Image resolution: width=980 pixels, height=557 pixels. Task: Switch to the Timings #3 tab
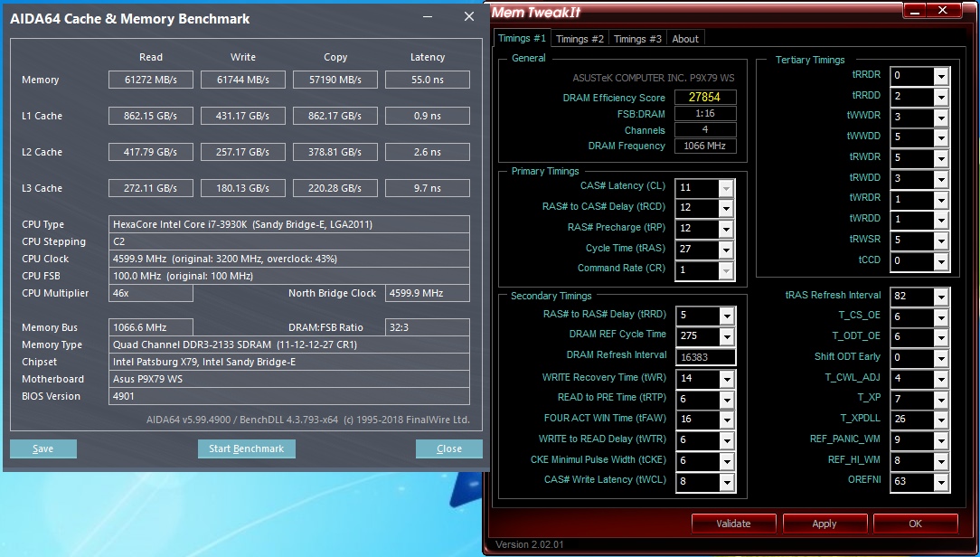pos(636,39)
